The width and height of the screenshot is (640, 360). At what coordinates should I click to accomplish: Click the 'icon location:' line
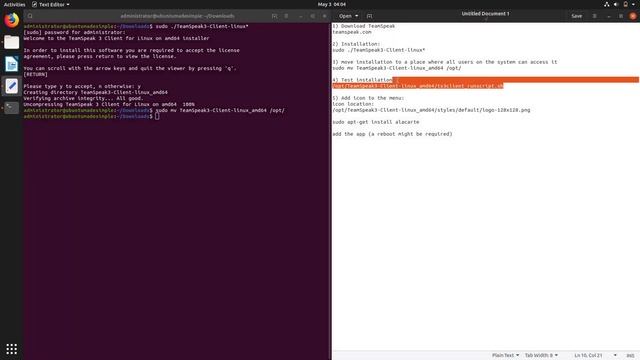353,104
